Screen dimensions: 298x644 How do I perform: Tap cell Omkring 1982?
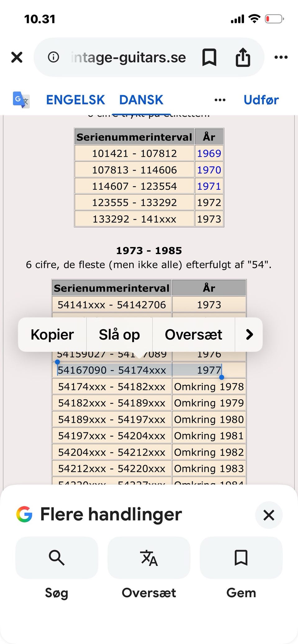[209, 452]
